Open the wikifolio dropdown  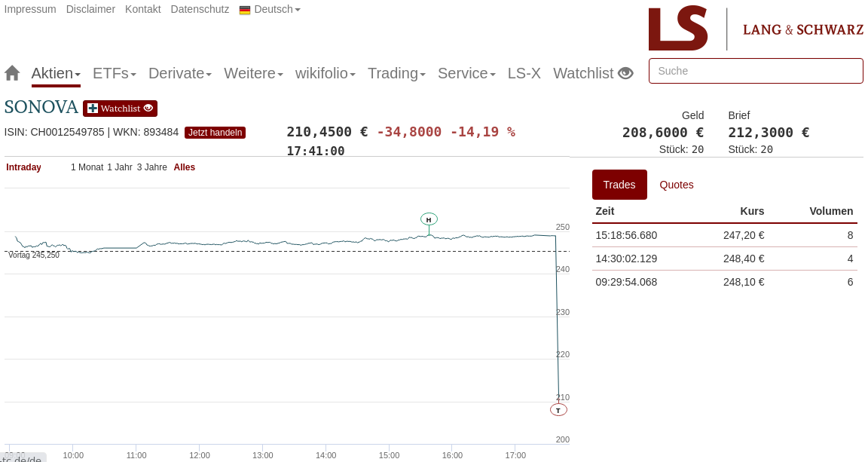(325, 73)
